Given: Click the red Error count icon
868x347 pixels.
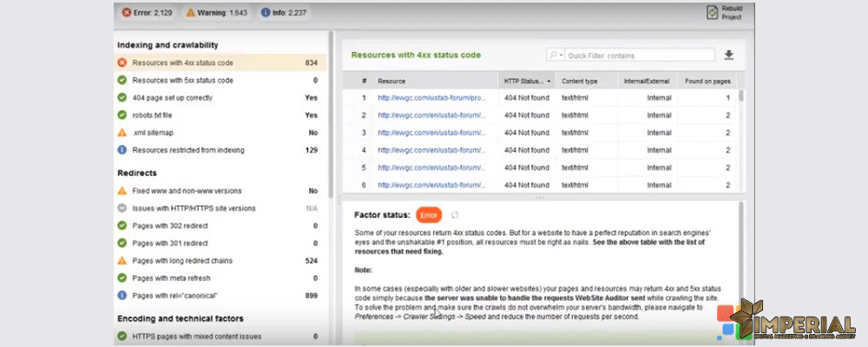Looking at the screenshot, I should pos(128,13).
